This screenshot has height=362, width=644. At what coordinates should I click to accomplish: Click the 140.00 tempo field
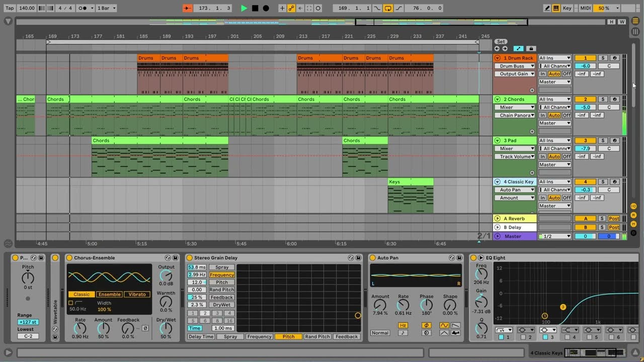[x=27, y=8]
